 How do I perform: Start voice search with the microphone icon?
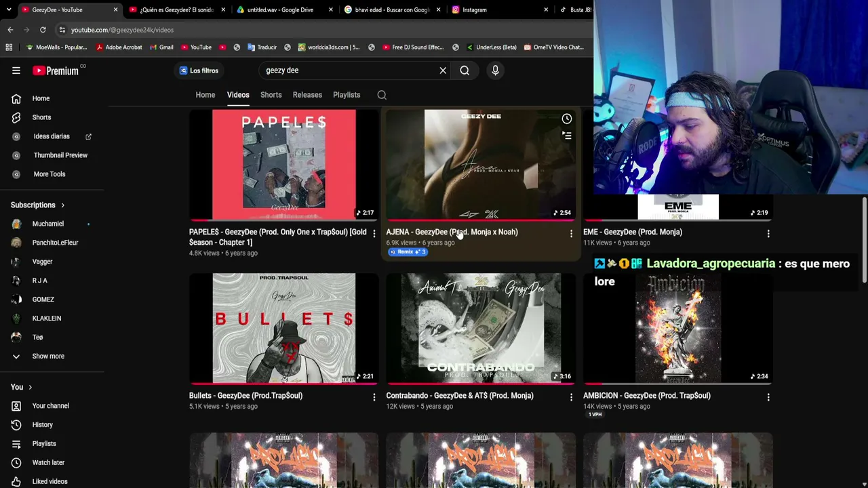pos(495,70)
